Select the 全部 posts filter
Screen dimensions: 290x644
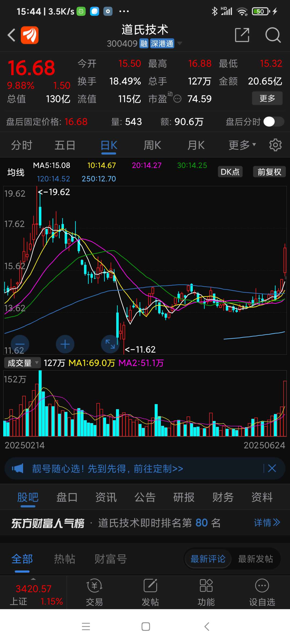(22, 559)
